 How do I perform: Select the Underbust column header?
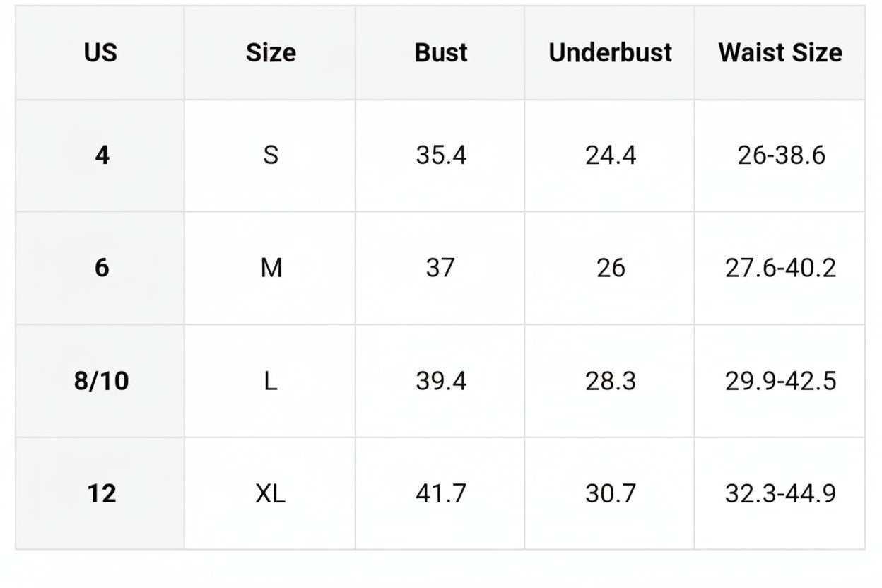[x=611, y=53]
